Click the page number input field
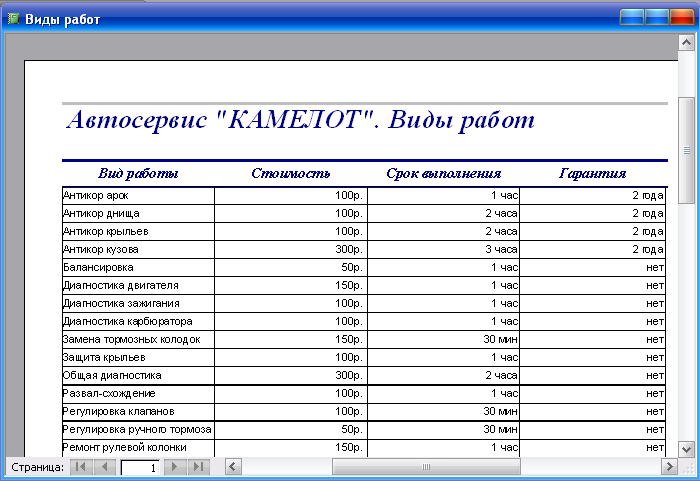Viewport: 700px width, 481px height. point(139,467)
